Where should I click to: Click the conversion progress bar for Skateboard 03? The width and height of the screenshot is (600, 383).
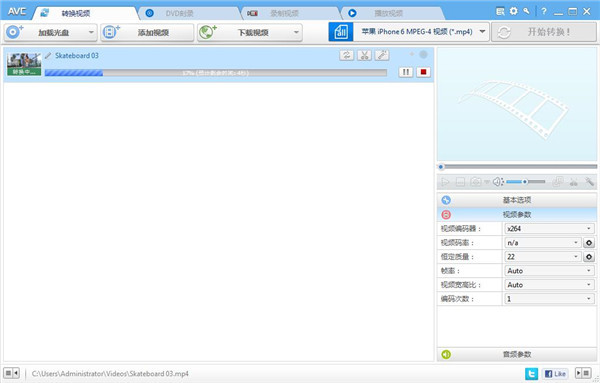pyautogui.click(x=216, y=73)
